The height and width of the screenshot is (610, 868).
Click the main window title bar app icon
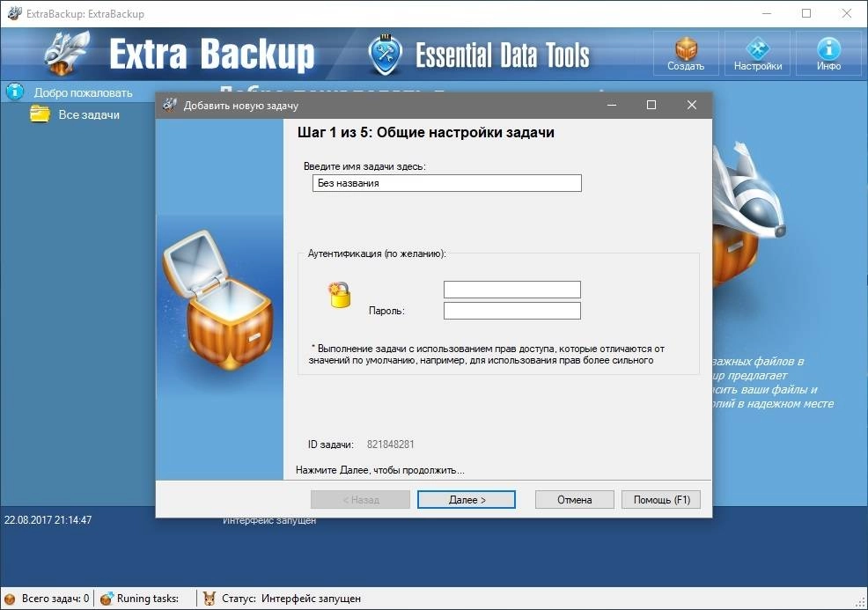pyautogui.click(x=14, y=13)
